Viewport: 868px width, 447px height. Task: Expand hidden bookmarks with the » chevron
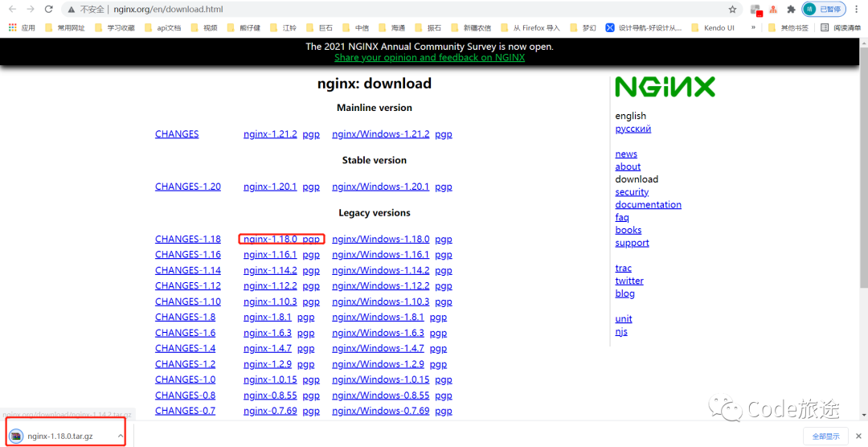point(753,27)
